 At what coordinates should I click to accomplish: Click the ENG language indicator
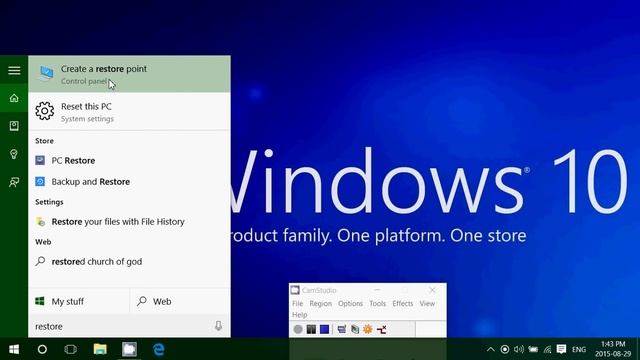tap(579, 350)
